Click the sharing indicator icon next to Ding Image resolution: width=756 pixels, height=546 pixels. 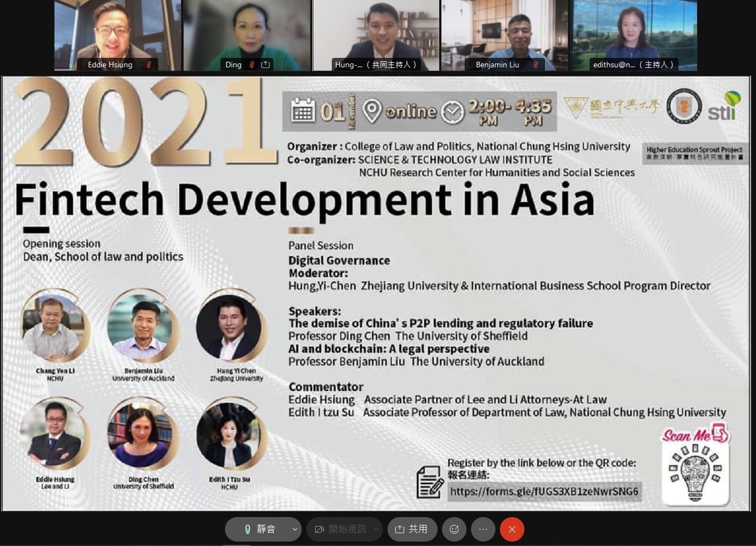pos(266,65)
